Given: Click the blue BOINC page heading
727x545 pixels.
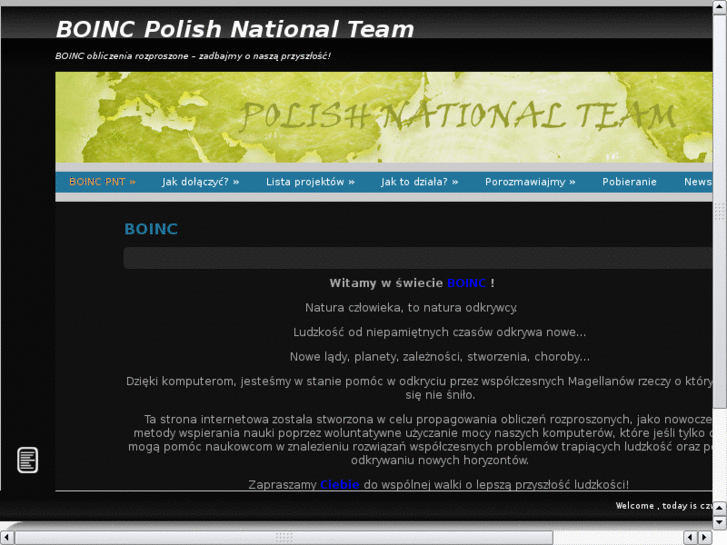Looking at the screenshot, I should pos(151,229).
